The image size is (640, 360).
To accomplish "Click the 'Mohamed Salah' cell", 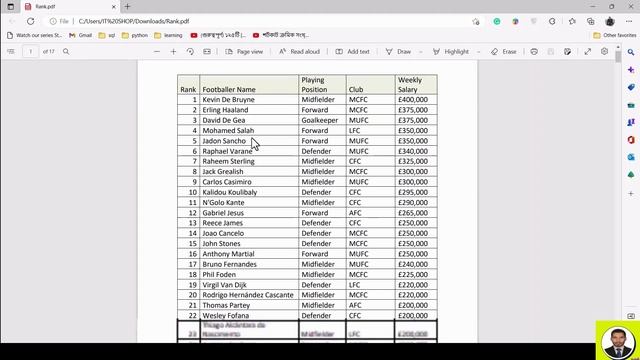I will pos(249,131).
